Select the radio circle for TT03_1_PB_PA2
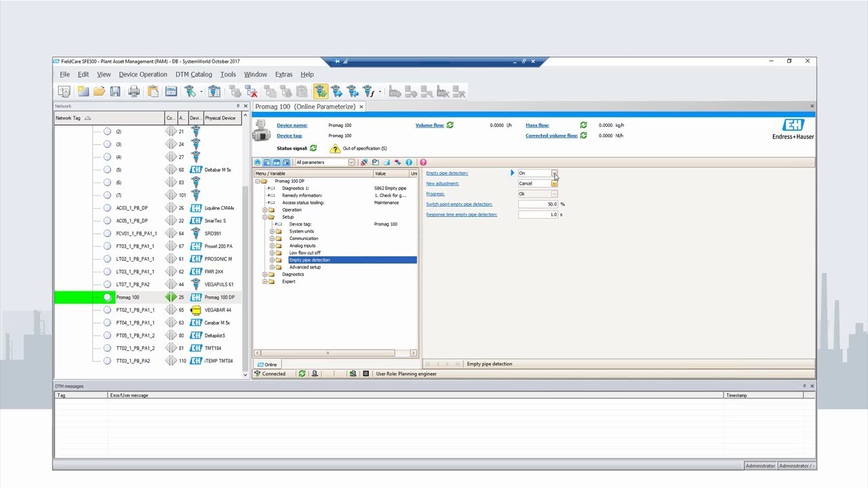The image size is (868, 488). point(107,361)
